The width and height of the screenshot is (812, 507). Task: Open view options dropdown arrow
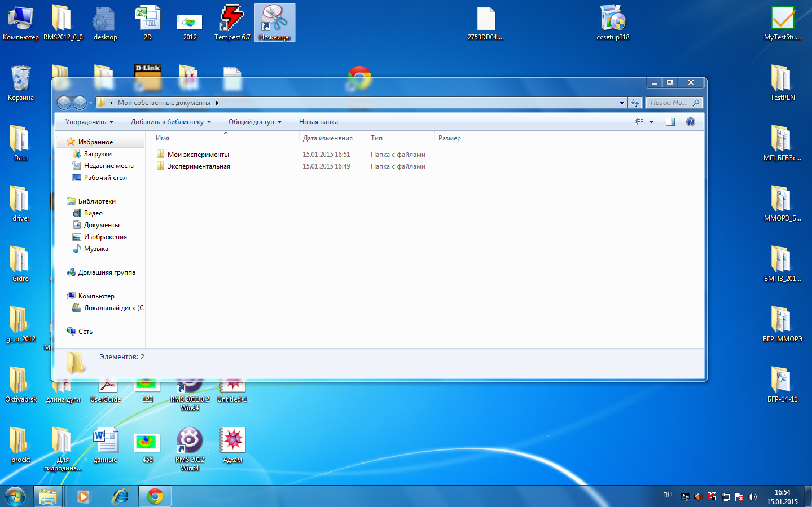click(651, 122)
